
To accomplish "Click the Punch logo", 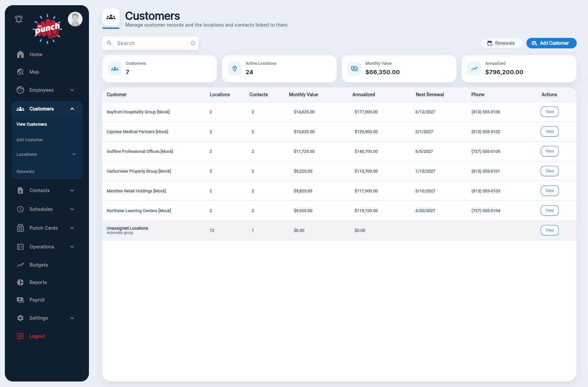I will (x=47, y=29).
